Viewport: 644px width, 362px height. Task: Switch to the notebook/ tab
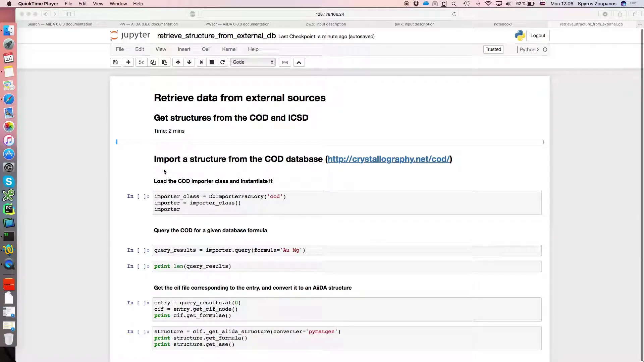click(x=503, y=24)
